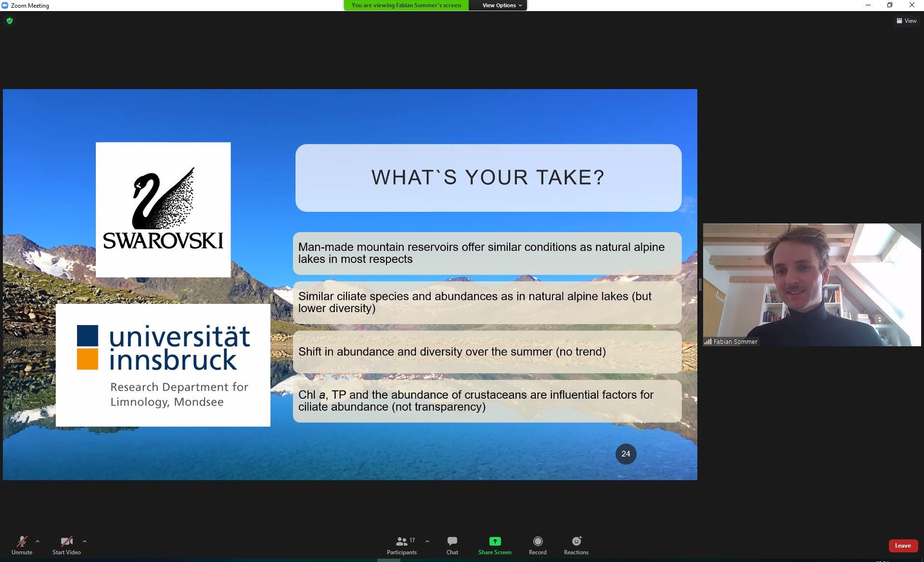Restore down the Zoom window
This screenshot has width=924, height=562.
(x=890, y=5)
